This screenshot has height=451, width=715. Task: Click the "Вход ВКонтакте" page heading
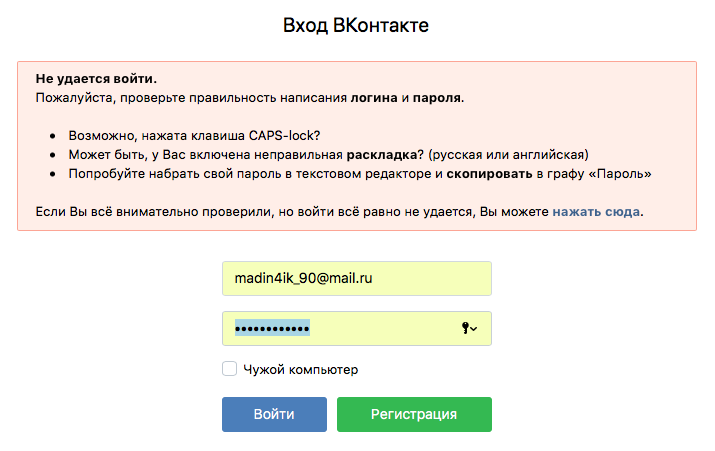[356, 25]
